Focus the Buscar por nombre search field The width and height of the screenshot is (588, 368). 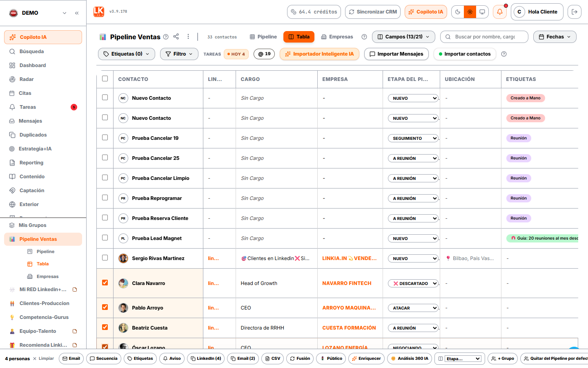point(484,37)
